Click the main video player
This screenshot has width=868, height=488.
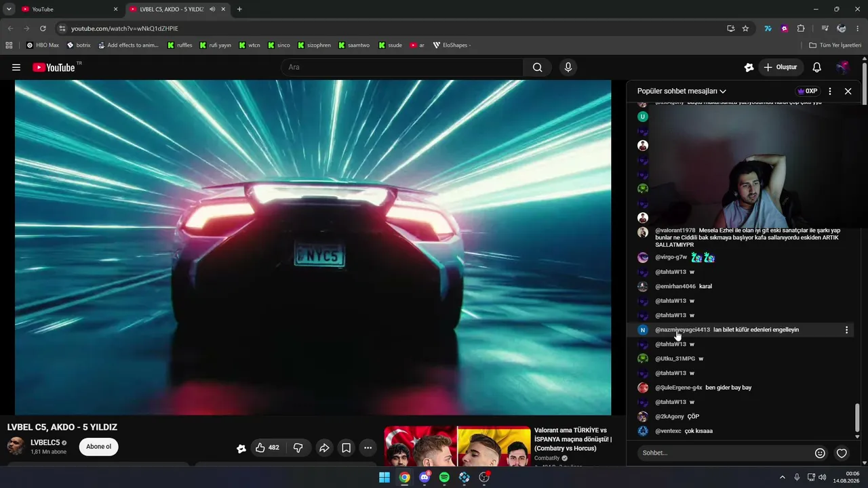coord(313,247)
